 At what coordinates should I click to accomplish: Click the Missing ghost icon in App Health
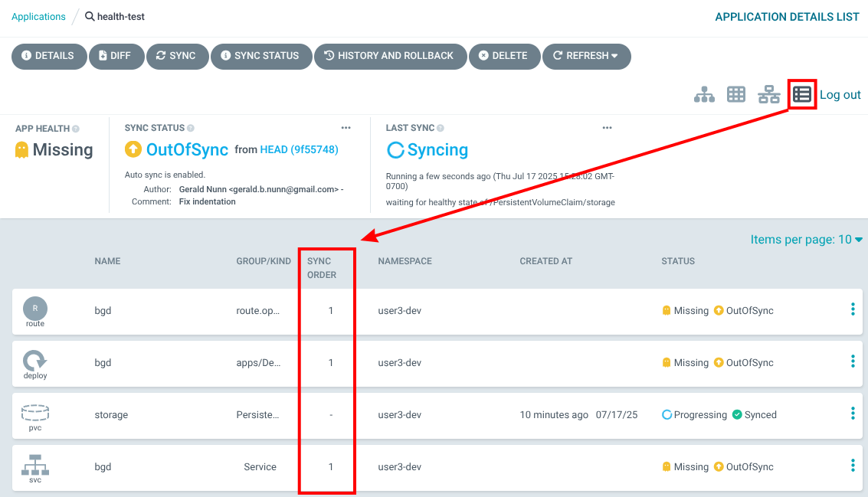21,150
